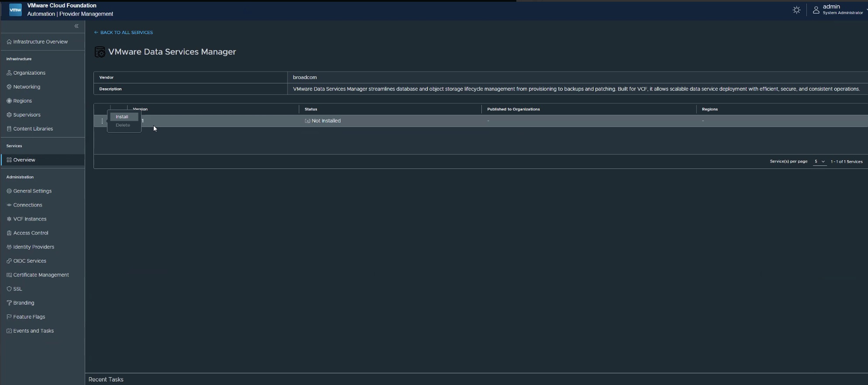Navigate to Organizations
The image size is (868, 385).
(29, 73)
